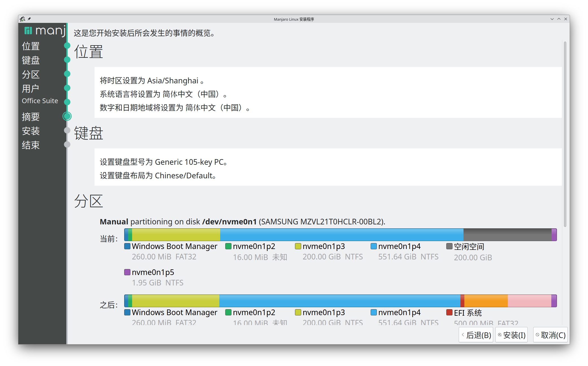The width and height of the screenshot is (588, 366).
Task: Select the Office Suite step in sidebar
Action: pyautogui.click(x=40, y=101)
